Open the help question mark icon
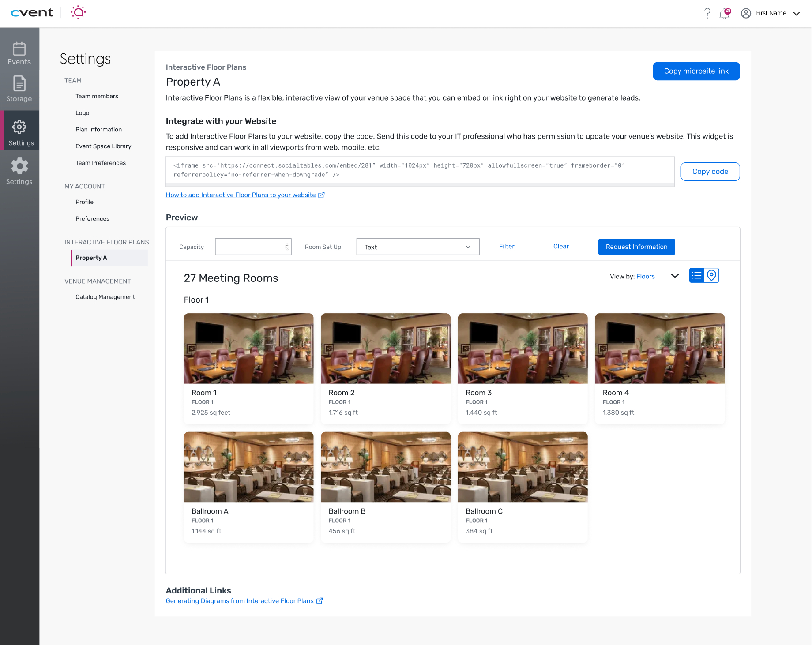This screenshot has width=812, height=645. coord(707,13)
